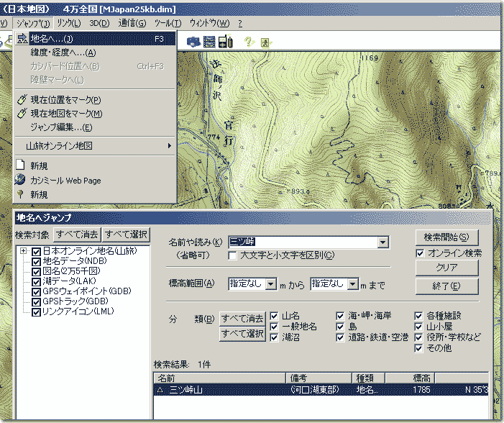
Task: Click the GPS device toolbar icon
Action: pyautogui.click(x=224, y=41)
